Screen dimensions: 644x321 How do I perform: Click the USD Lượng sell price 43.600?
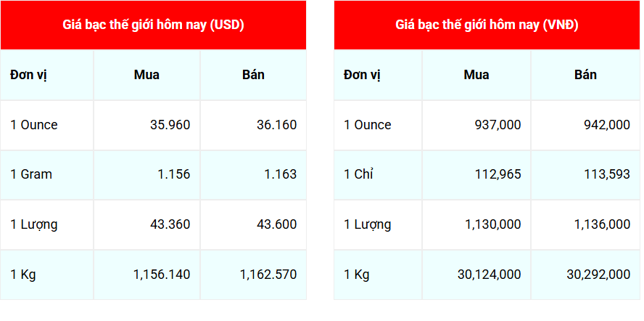tap(276, 224)
